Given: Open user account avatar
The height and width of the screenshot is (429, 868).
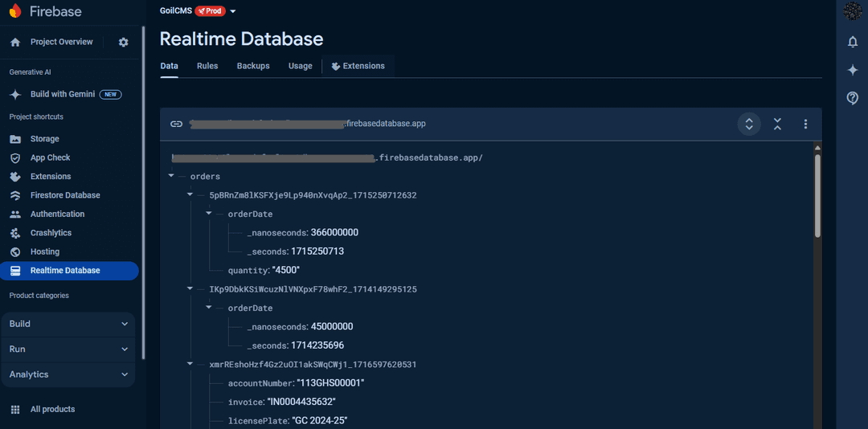Looking at the screenshot, I should tap(853, 10).
